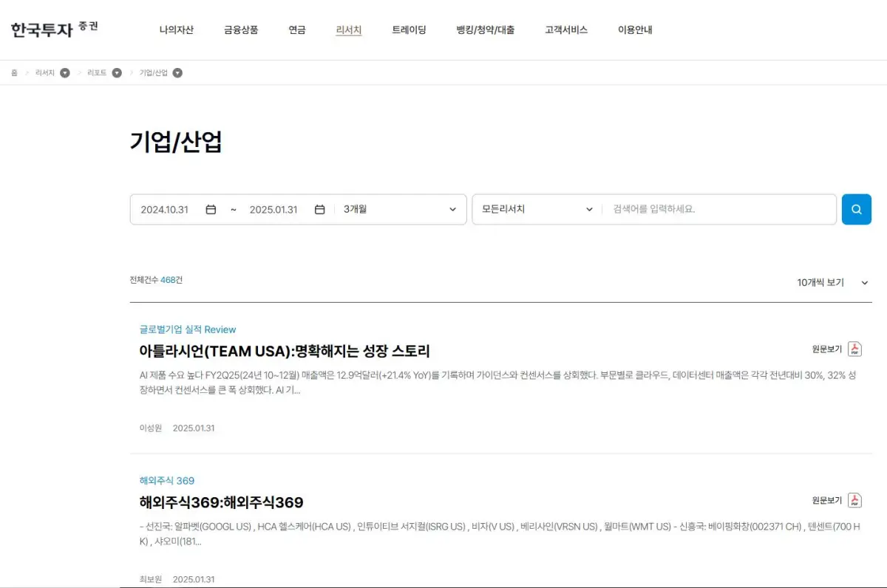
Task: Click the 해외주식 369 category link
Action: point(166,481)
